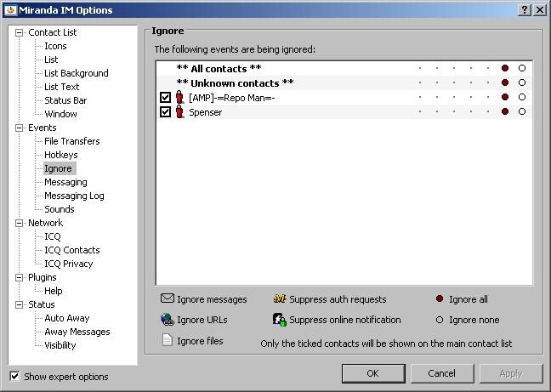Click the Suppress online notification legend icon
Screen dimensions: 551x392
click(x=280, y=319)
